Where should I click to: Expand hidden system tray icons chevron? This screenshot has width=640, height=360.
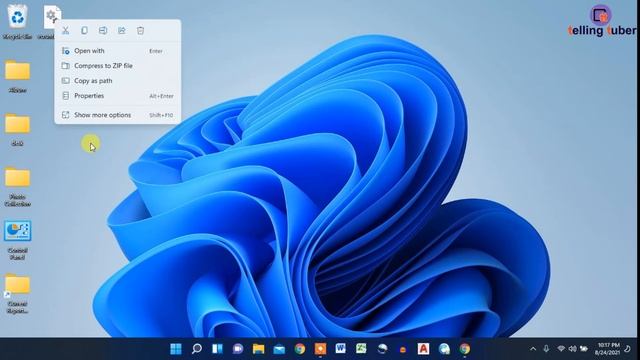[x=533, y=349]
